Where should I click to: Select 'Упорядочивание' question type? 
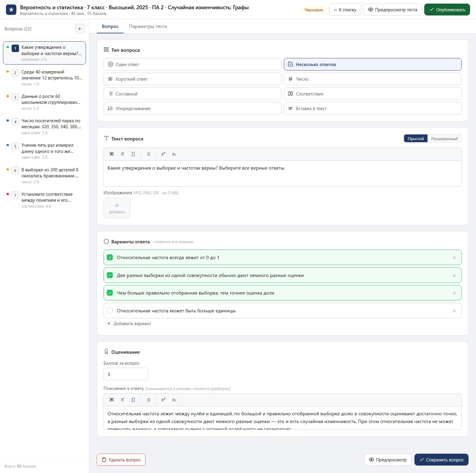192,109
